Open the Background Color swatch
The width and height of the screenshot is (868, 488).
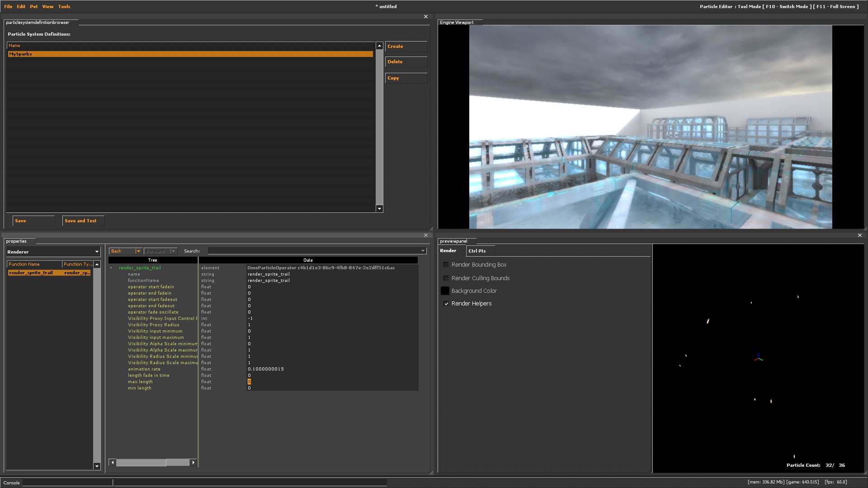pos(445,291)
